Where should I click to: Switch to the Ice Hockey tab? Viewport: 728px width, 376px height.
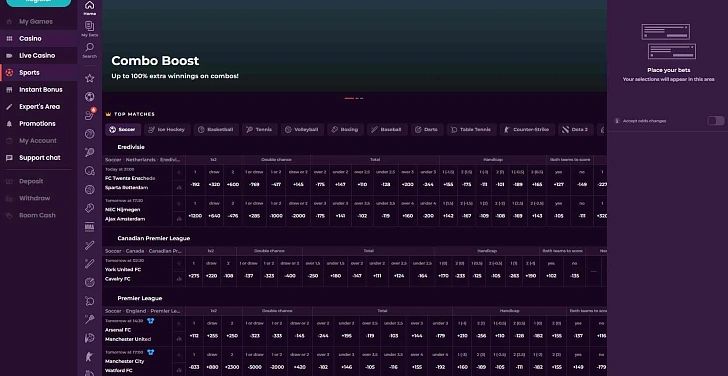[167, 130]
